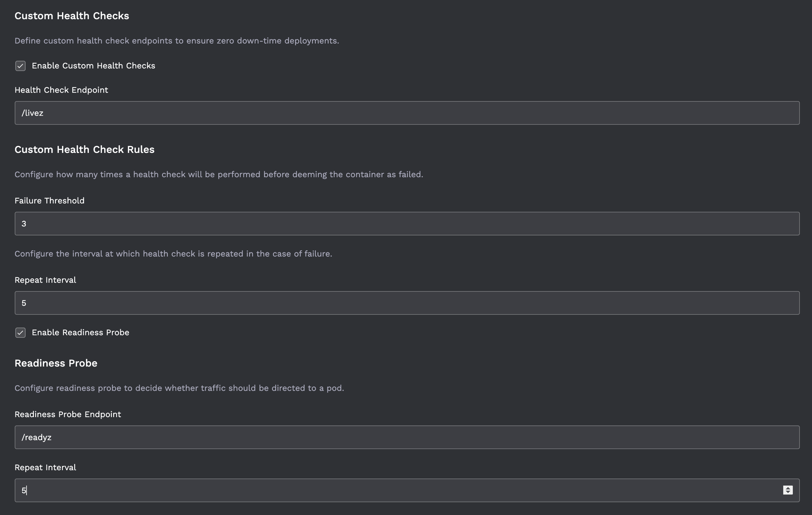Click the Custom Health Checks heading
Viewport: 812px width, 515px height.
coord(72,16)
